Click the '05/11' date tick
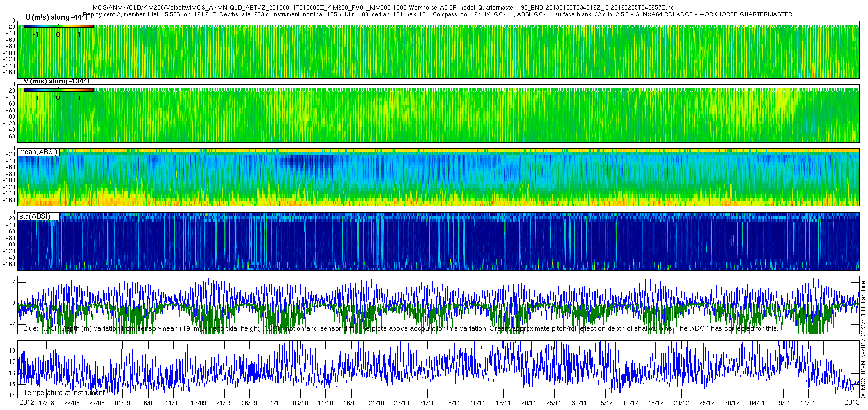Image resolution: width=868 pixels, height=410 pixels. [453, 403]
